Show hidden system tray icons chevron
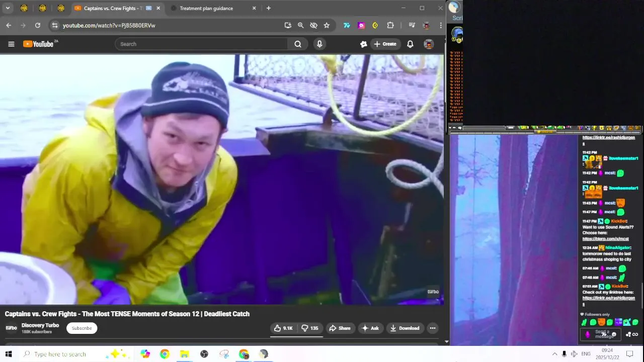Image resolution: width=644 pixels, height=362 pixels. (554, 354)
